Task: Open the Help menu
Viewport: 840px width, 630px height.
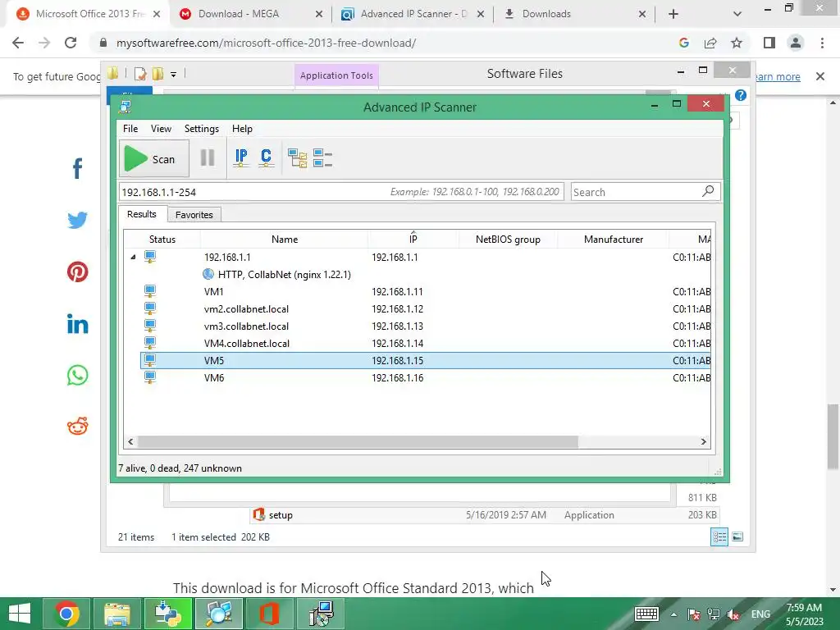Action: coord(242,129)
